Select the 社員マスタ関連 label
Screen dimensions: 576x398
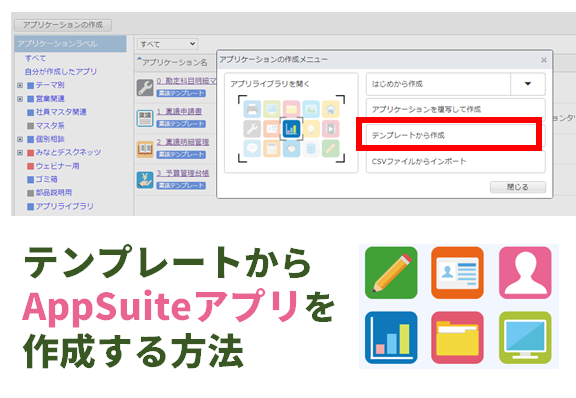[x=61, y=112]
